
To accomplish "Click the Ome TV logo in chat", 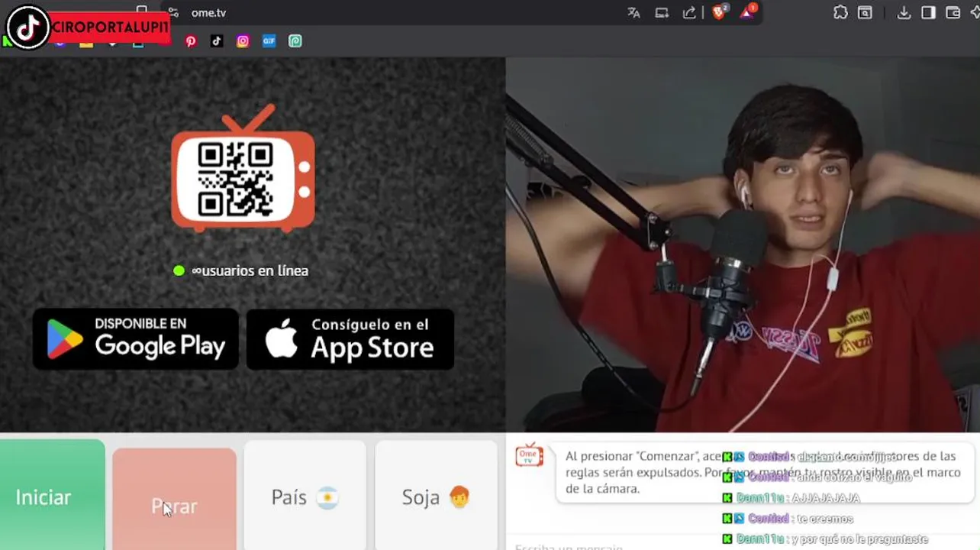I will pos(529,455).
